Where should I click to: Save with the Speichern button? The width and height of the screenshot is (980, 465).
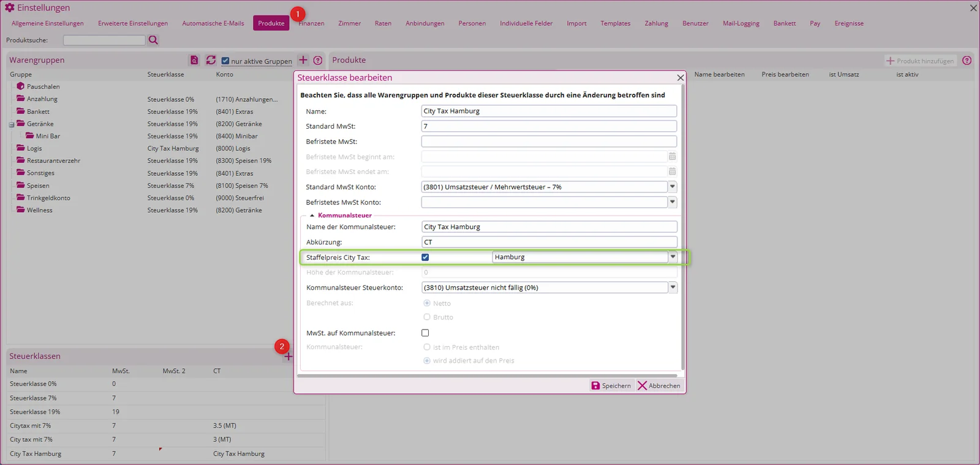point(611,385)
